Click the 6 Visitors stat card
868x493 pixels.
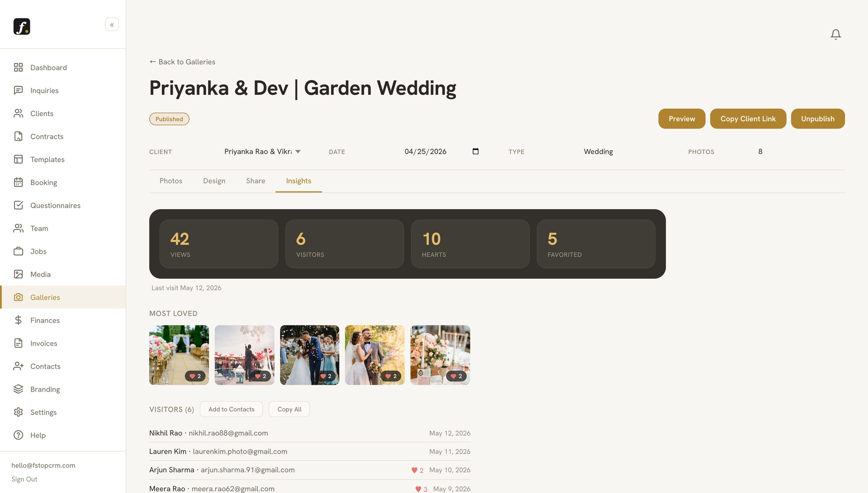coord(345,244)
